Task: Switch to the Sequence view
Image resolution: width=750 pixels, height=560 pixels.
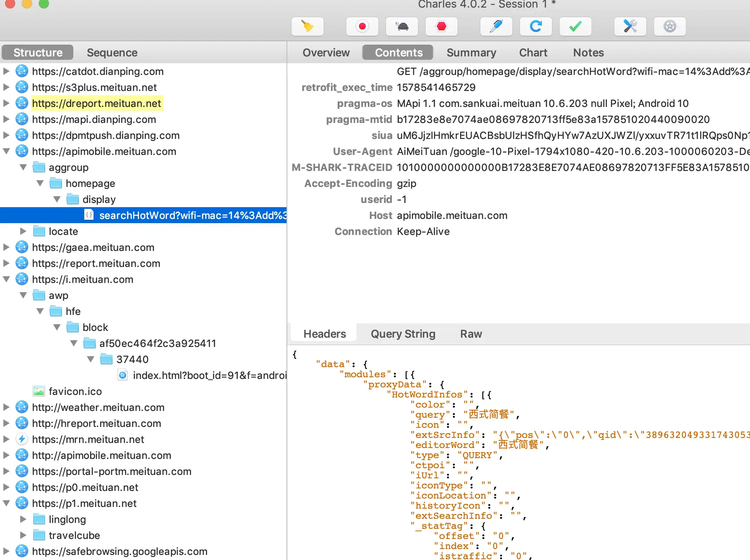Action: coord(112,53)
